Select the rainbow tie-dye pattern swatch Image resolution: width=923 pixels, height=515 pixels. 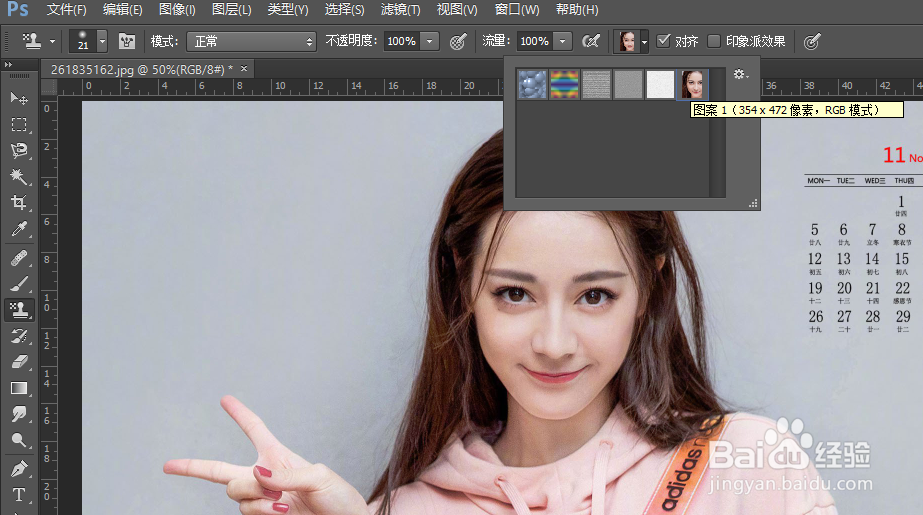(565, 84)
